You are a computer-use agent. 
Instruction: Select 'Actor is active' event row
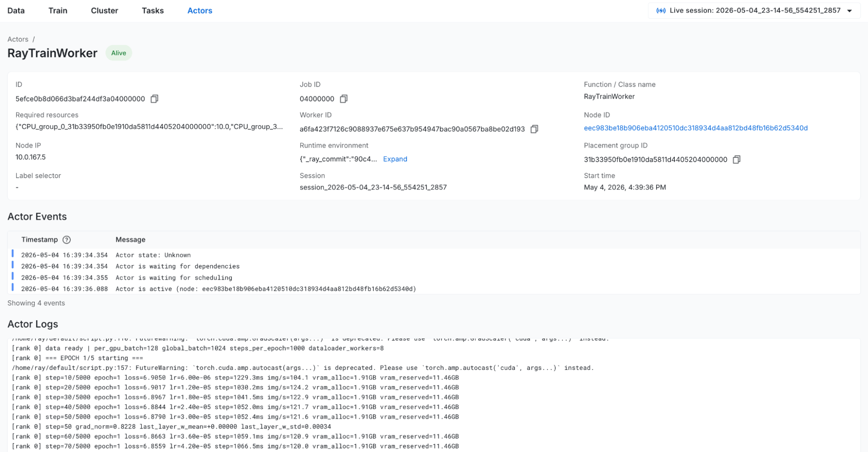point(434,289)
